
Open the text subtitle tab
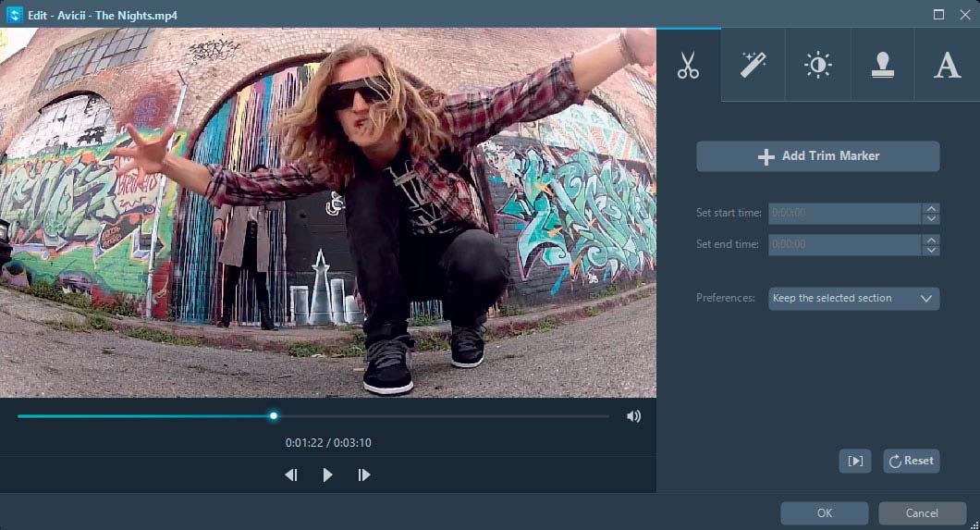[947, 65]
